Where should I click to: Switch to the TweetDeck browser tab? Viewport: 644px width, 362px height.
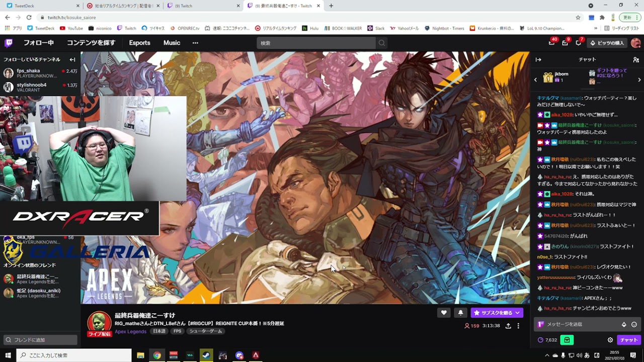pos(41,6)
